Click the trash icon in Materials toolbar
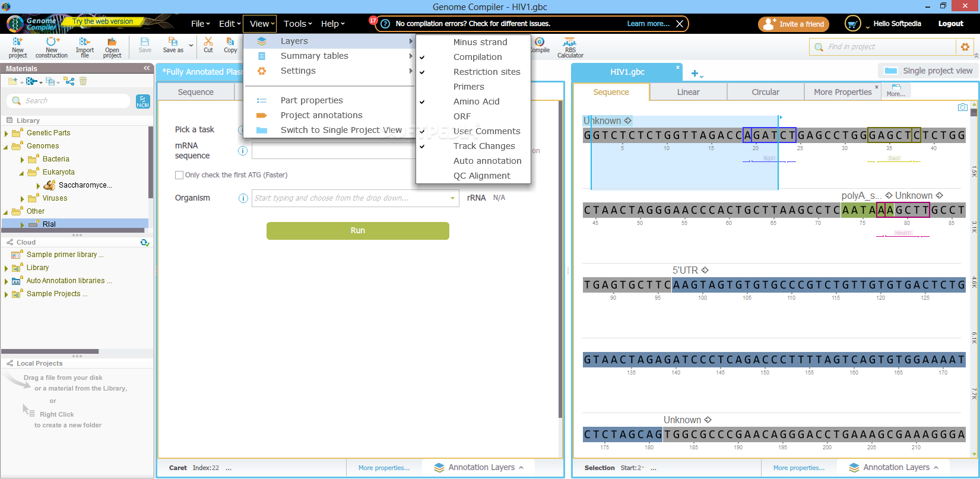 (83, 81)
